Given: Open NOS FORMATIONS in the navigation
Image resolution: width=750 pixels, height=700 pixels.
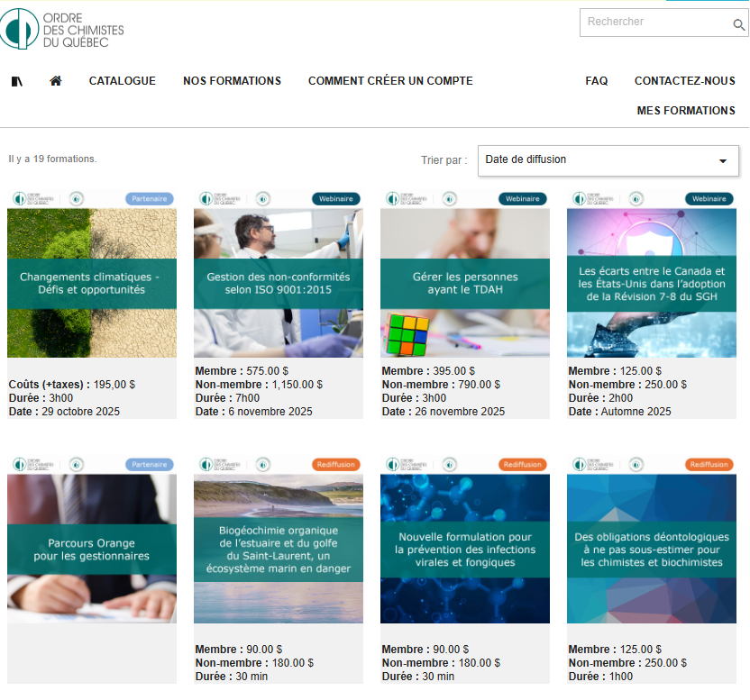Looking at the screenshot, I should click(x=232, y=81).
